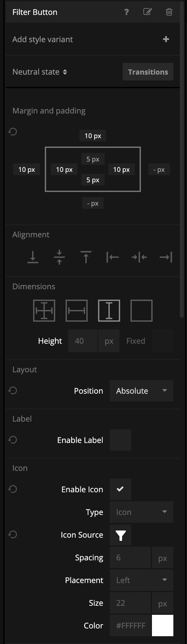
Task: Toggle the Fixed height checkbox
Action: pyautogui.click(x=163, y=341)
